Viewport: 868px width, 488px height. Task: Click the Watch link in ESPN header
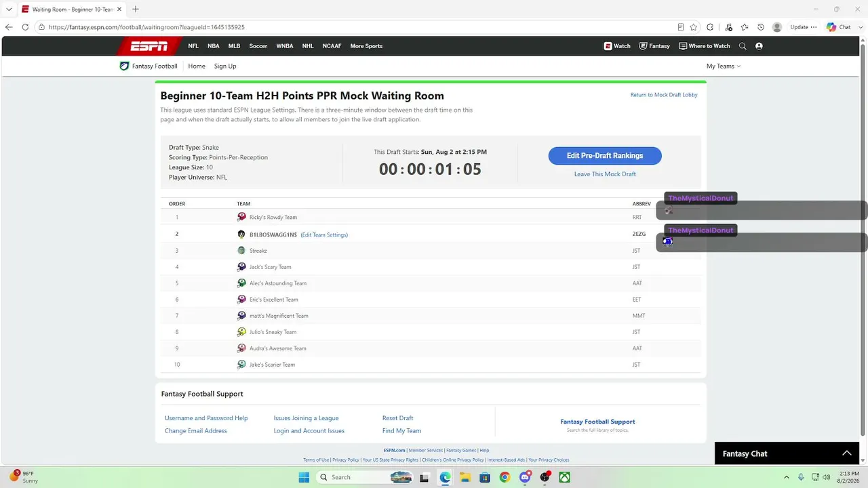click(x=617, y=46)
